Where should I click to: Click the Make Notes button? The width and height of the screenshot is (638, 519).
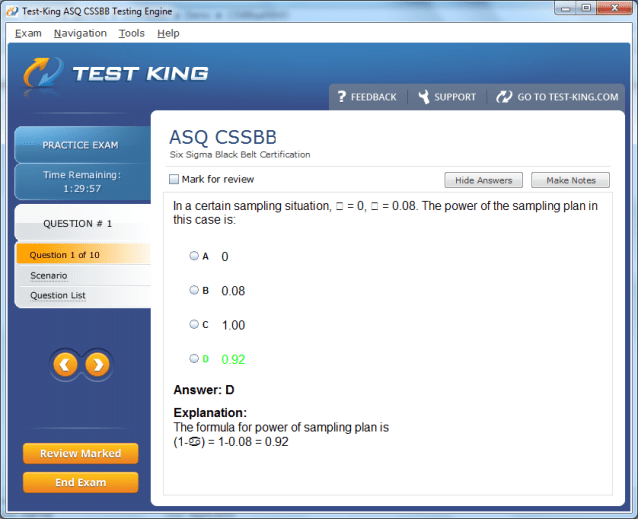point(570,180)
